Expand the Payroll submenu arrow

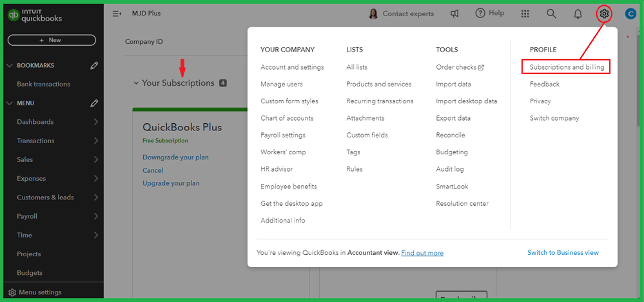[x=95, y=216]
